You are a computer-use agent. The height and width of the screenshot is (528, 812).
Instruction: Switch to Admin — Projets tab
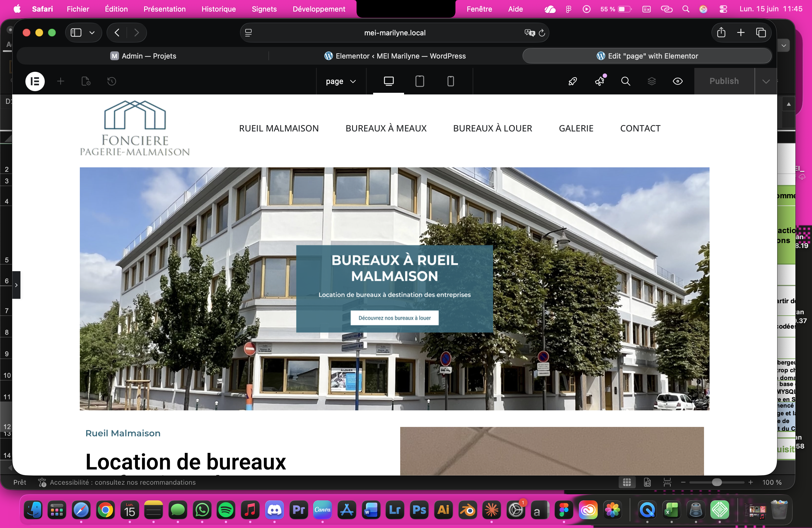pyautogui.click(x=143, y=56)
